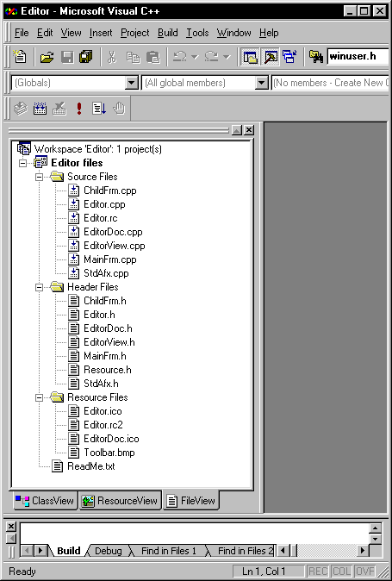Click the New Text File toolbar icon
This screenshot has width=392, height=581.
19,57
